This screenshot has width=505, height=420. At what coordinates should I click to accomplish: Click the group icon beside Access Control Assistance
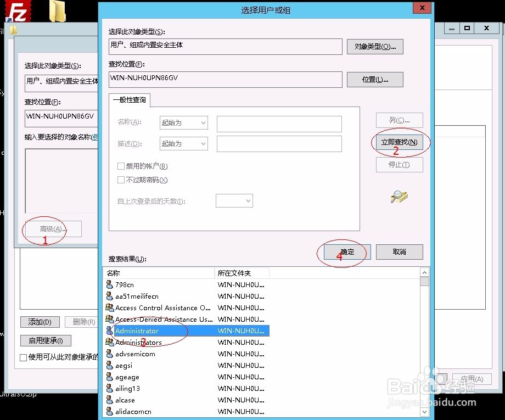pos(109,308)
